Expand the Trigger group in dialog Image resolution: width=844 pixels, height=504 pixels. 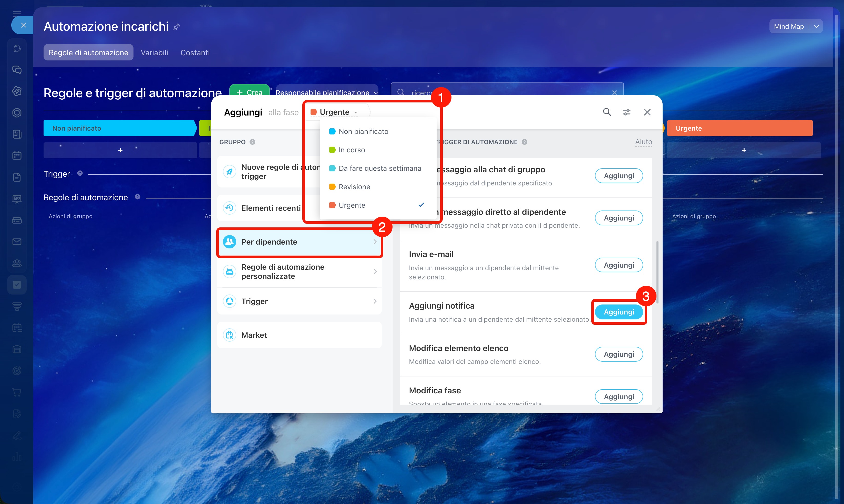(299, 301)
